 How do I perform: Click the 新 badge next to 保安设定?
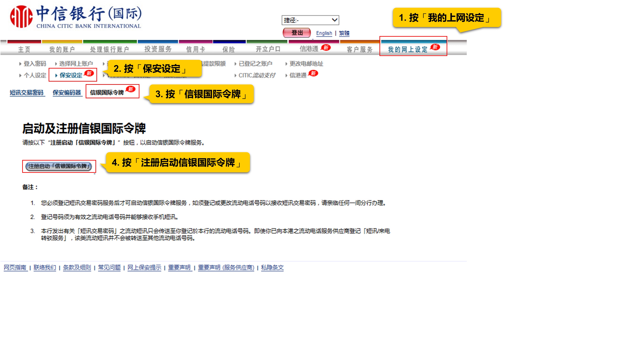tap(89, 73)
